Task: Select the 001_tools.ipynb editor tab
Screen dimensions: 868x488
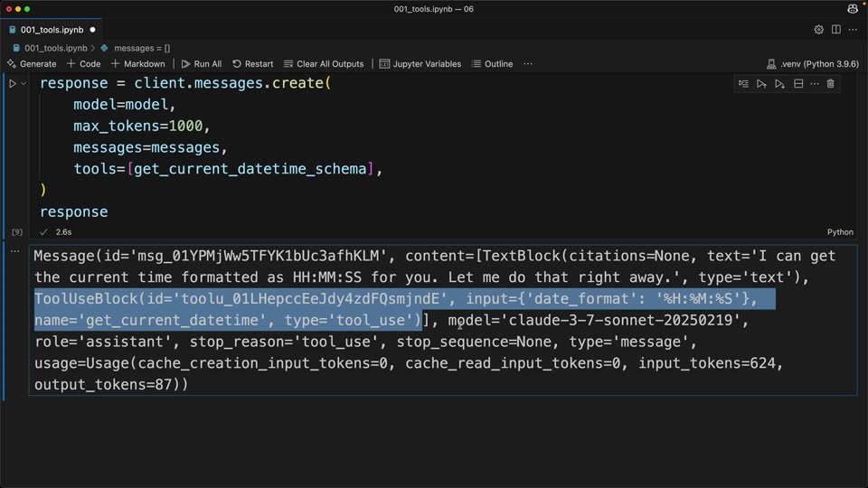Action: pos(52,30)
